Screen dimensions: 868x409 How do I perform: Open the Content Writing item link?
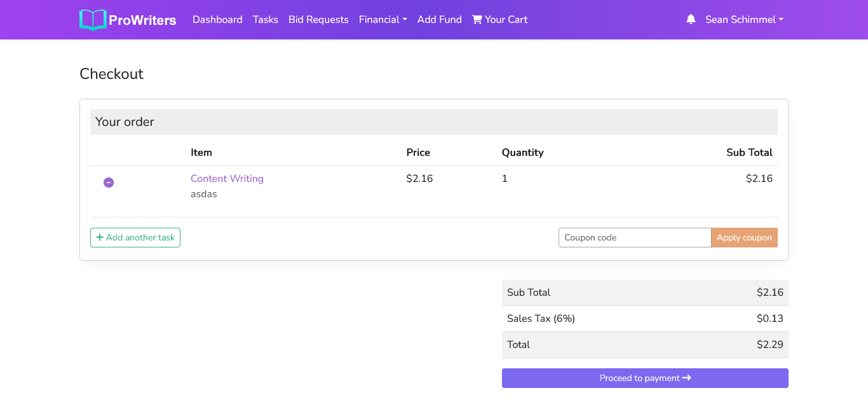point(227,179)
